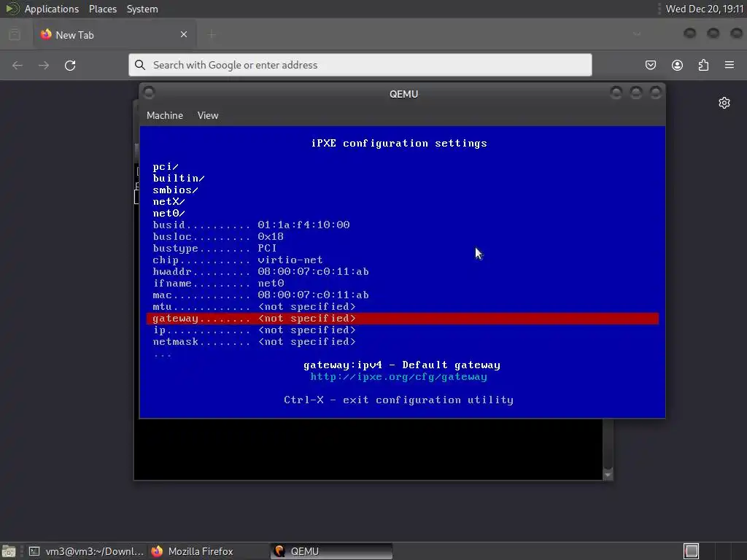Click the 'iPXE configuration settings' heading
Screen dimensions: 747x560
pos(399,144)
